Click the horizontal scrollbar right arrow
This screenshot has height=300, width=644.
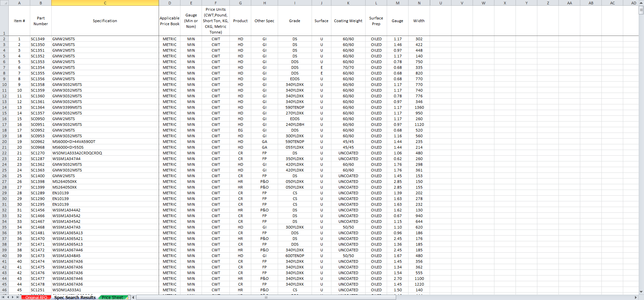coord(636,297)
